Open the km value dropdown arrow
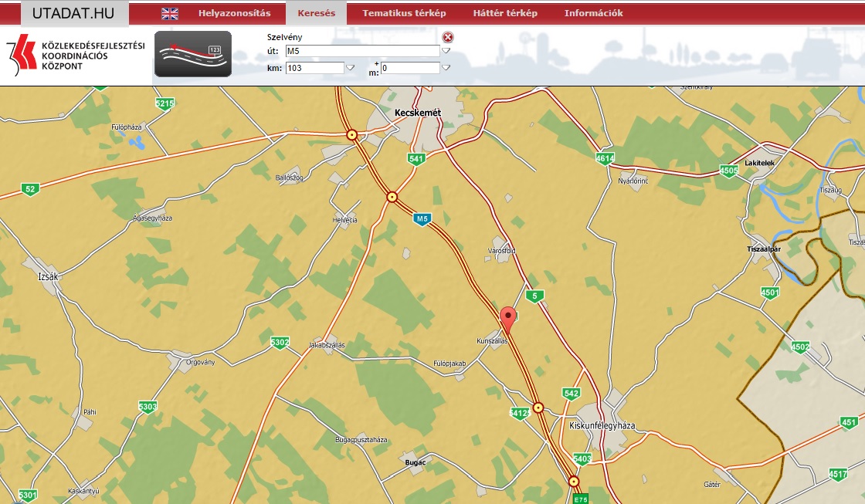865x504 pixels. pos(350,68)
